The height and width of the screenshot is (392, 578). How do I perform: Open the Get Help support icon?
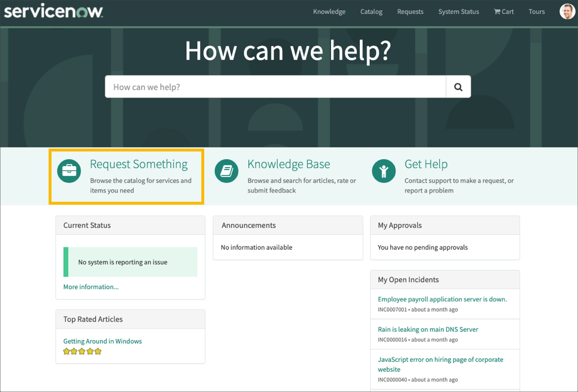(384, 171)
